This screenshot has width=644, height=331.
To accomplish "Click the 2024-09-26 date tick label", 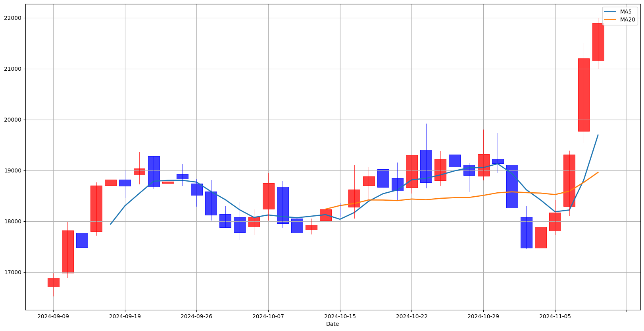I will pyautogui.click(x=196, y=316).
